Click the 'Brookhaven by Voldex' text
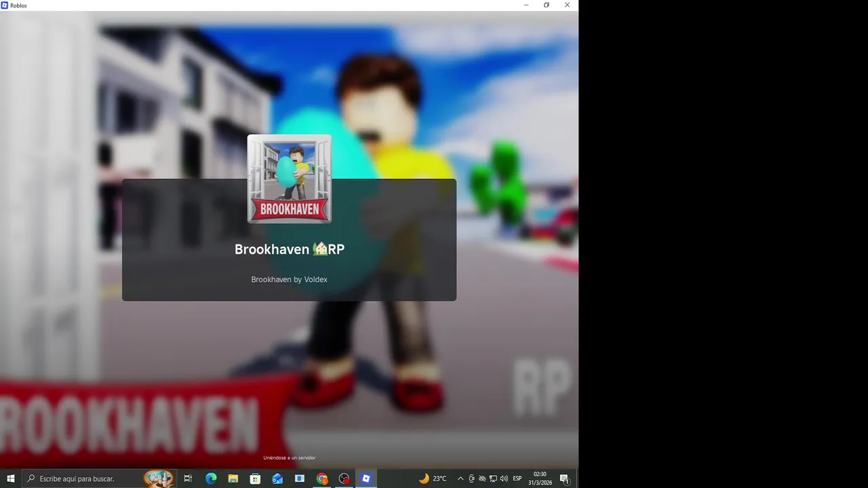The height and width of the screenshot is (488, 868). 290,279
